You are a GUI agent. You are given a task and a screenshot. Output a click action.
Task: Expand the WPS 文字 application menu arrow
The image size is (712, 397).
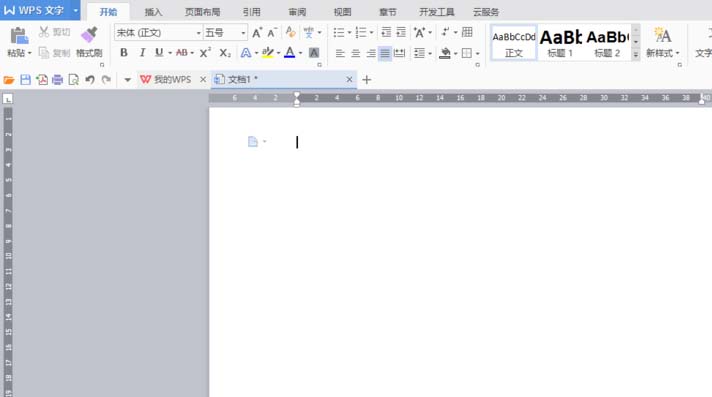click(x=75, y=10)
